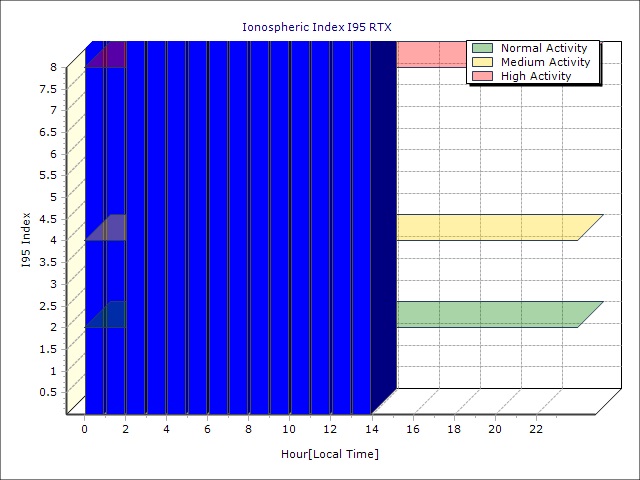This screenshot has width=640, height=480.
Task: Click x-axis hour label "22"
Action: pyautogui.click(x=536, y=429)
